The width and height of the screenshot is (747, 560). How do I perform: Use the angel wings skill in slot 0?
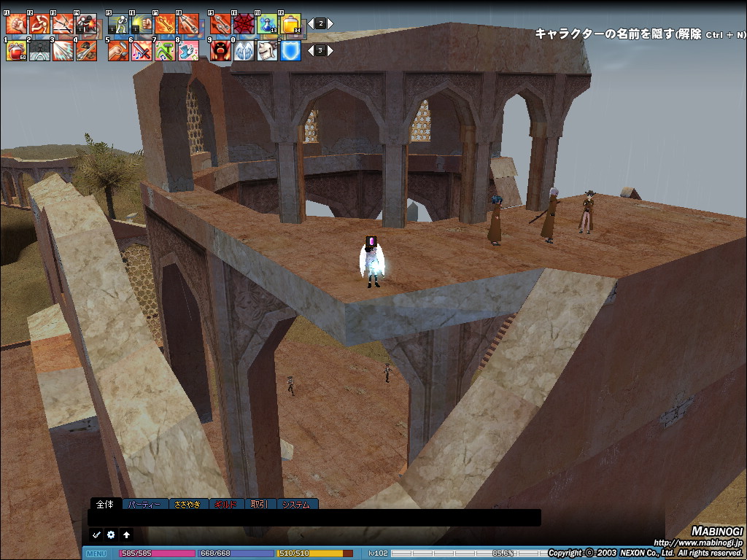pyautogui.click(x=244, y=50)
